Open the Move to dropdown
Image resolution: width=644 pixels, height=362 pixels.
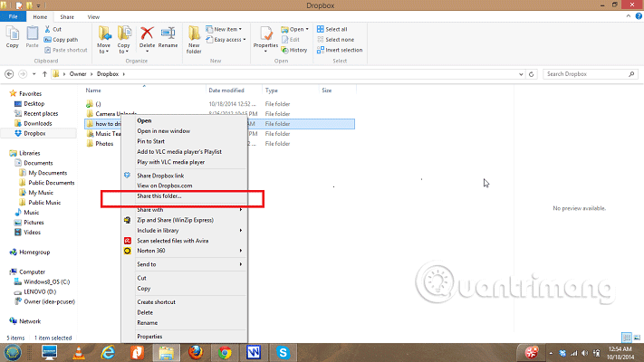point(103,49)
